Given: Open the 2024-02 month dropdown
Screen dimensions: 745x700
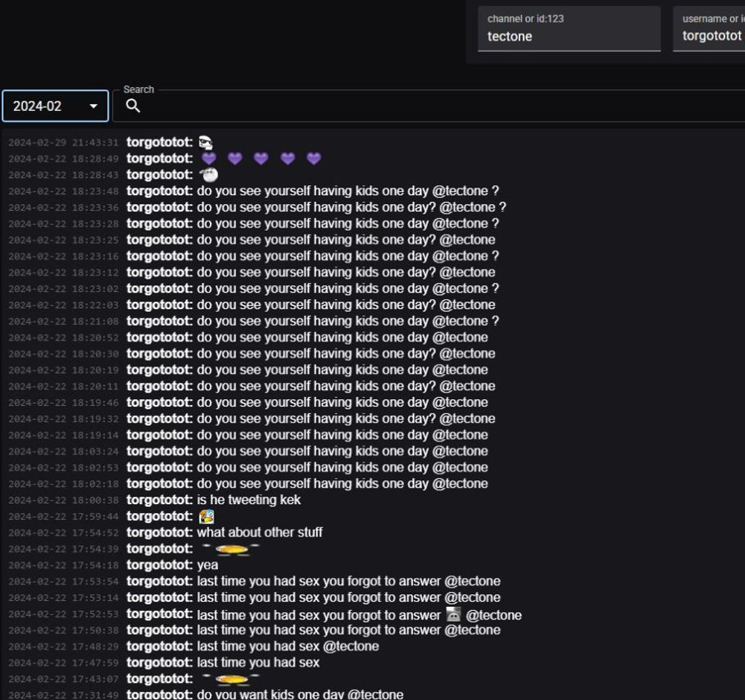Looking at the screenshot, I should 55,106.
